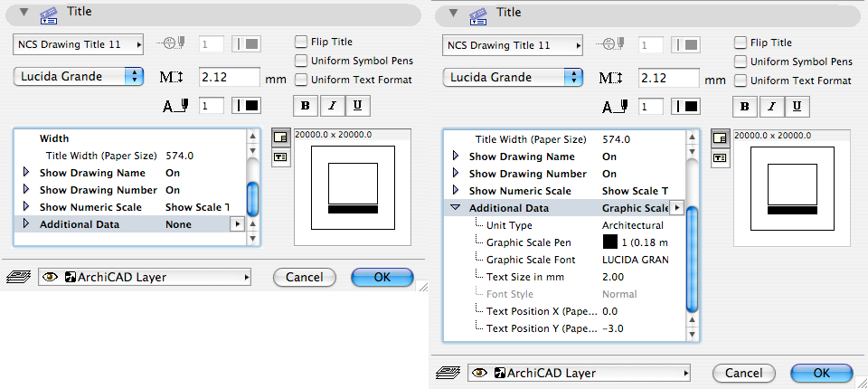The image size is (868, 389).
Task: Select preview picture view button in left dialog
Action: pyautogui.click(x=280, y=137)
